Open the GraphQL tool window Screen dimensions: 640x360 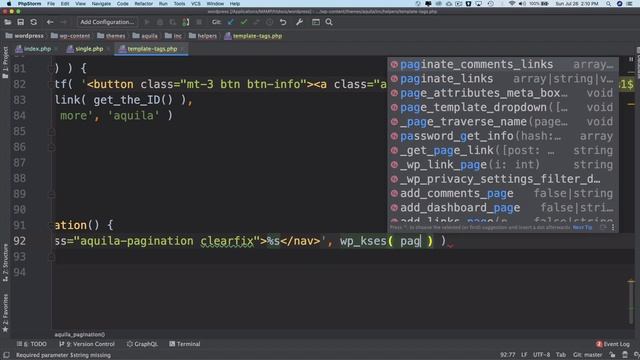[142, 344]
